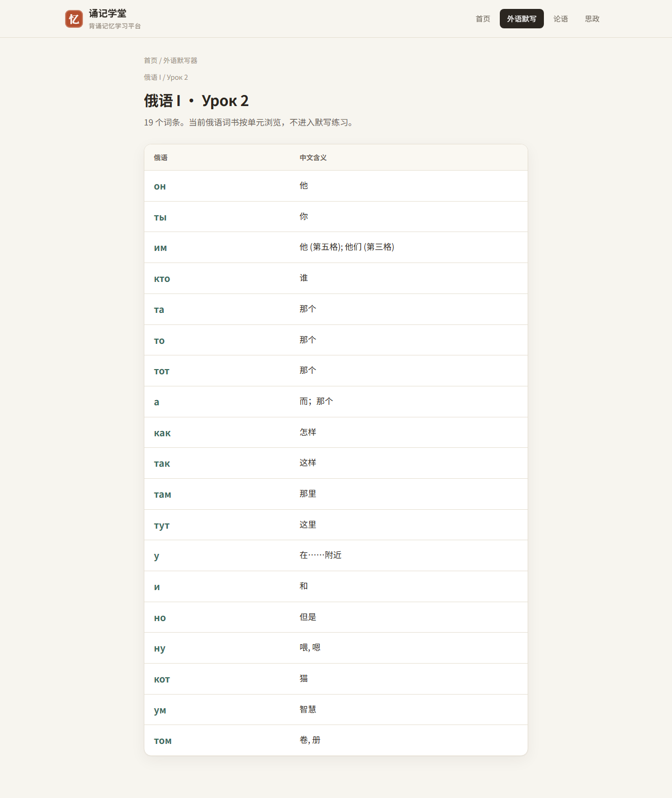Select the Russian word у
Image resolution: width=672 pixels, height=798 pixels.
[156, 556]
